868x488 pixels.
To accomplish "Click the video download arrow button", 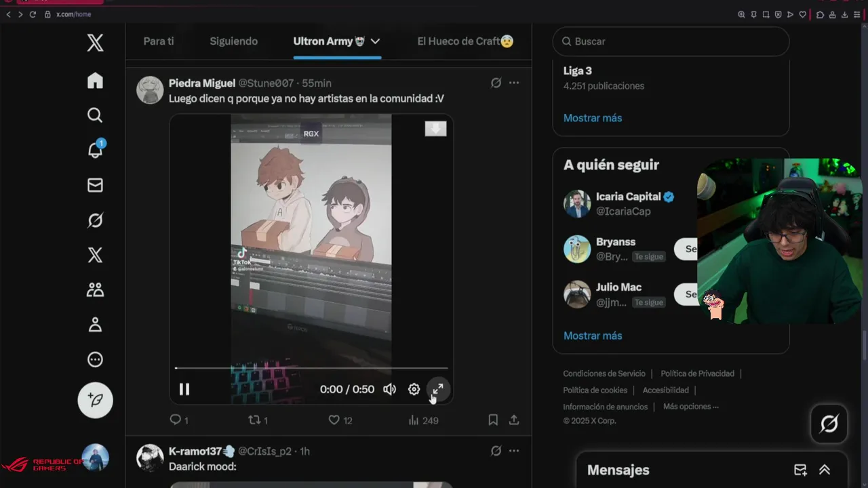I will pyautogui.click(x=435, y=129).
